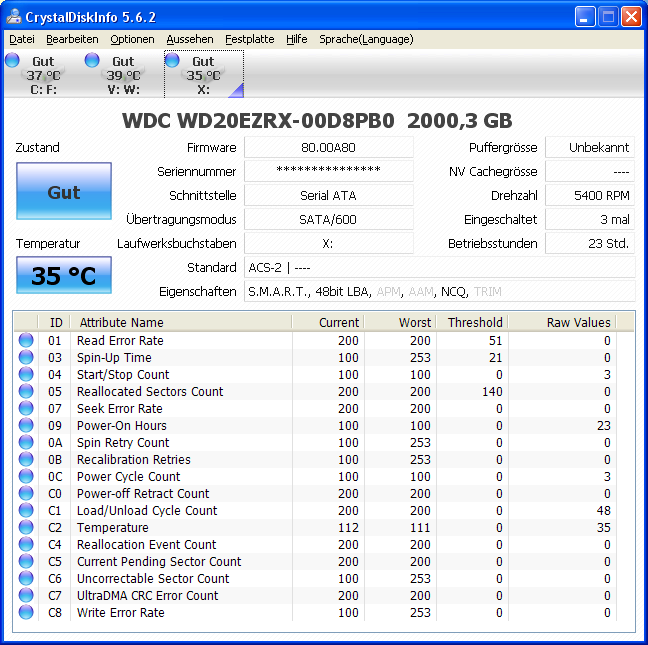This screenshot has height=645, width=648.
Task: Click status orb of Uncorrectable Sector Count
Action: click(x=26, y=578)
